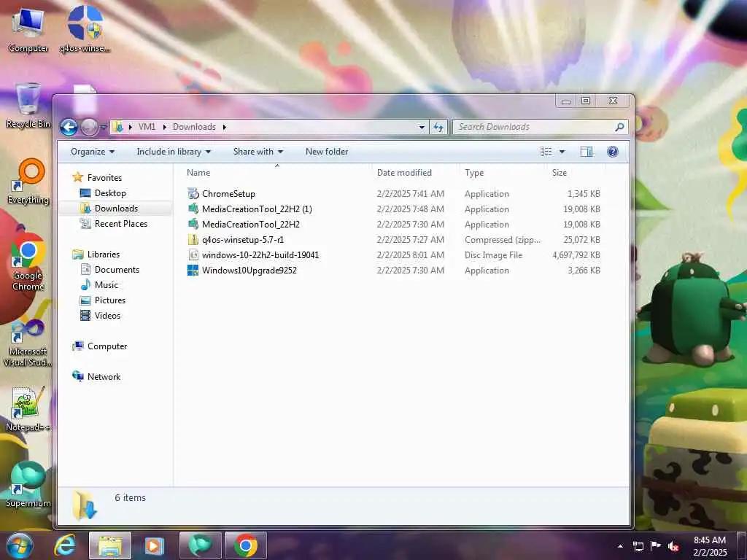Select windows-10-22h2-build-19041 disc image icon

[193, 254]
